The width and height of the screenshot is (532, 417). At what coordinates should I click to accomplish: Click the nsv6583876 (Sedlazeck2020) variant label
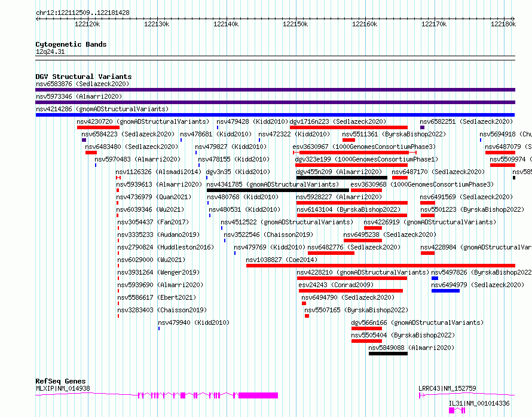point(82,84)
